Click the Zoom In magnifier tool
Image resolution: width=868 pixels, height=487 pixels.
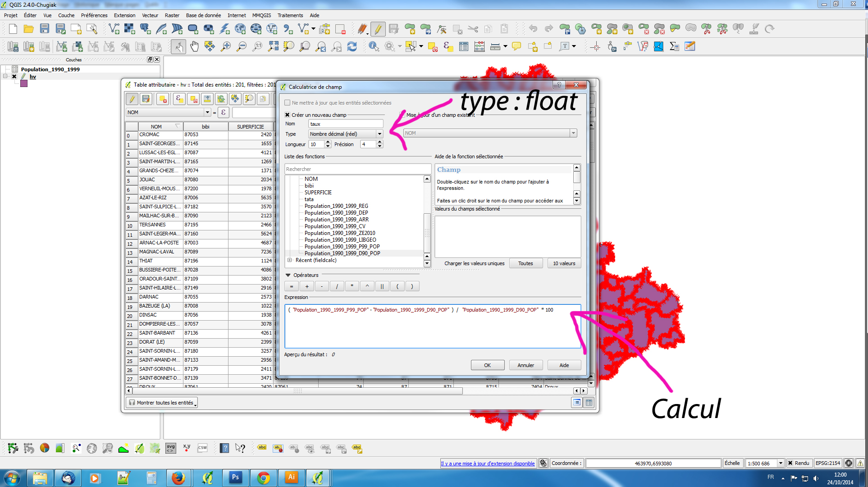(x=226, y=46)
